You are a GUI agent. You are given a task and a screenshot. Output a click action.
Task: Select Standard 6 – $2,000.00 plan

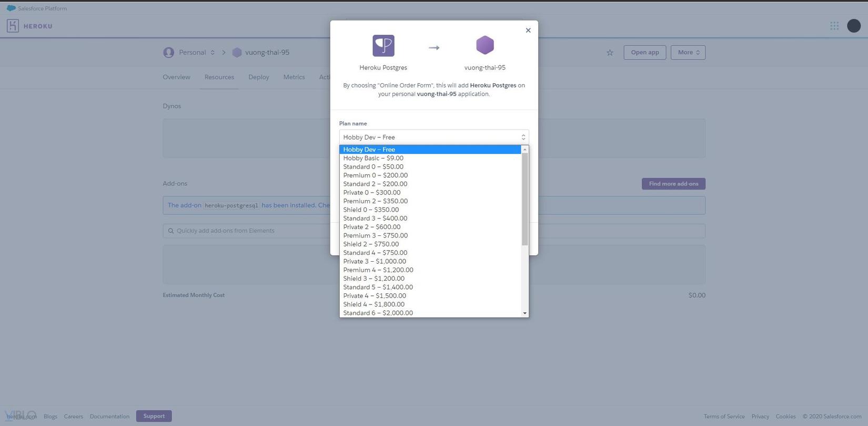coord(430,313)
